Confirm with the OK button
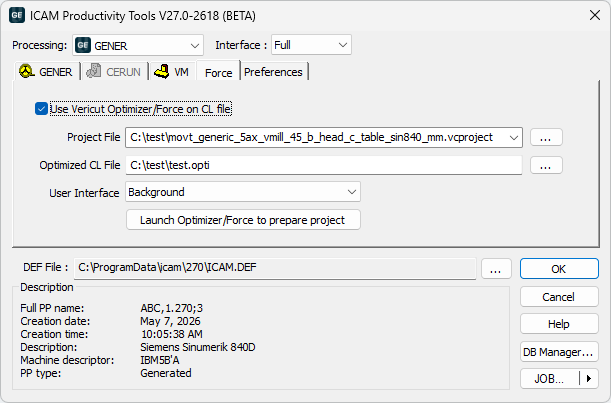 pyautogui.click(x=559, y=269)
